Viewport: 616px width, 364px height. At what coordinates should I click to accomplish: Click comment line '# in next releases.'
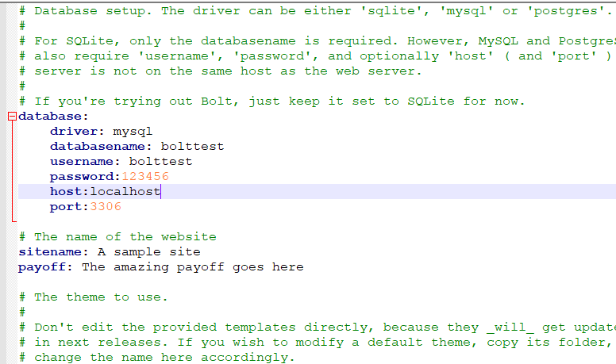(317, 343)
